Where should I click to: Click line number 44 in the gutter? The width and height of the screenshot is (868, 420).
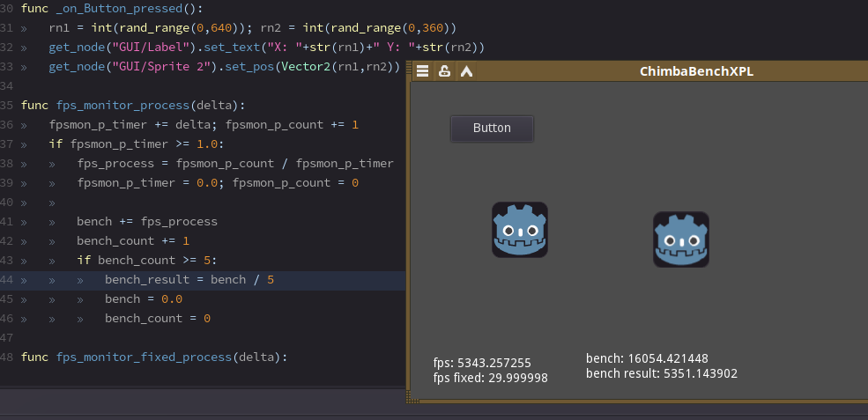point(7,280)
